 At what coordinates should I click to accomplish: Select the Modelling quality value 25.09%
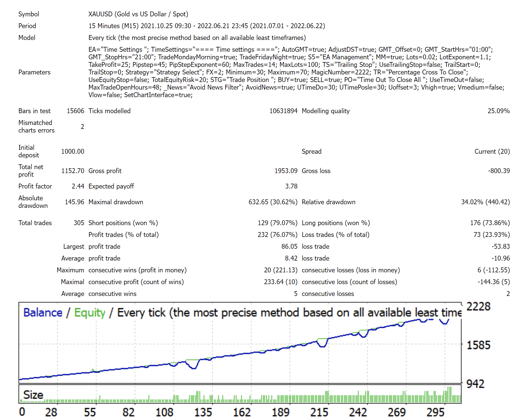[498, 111]
